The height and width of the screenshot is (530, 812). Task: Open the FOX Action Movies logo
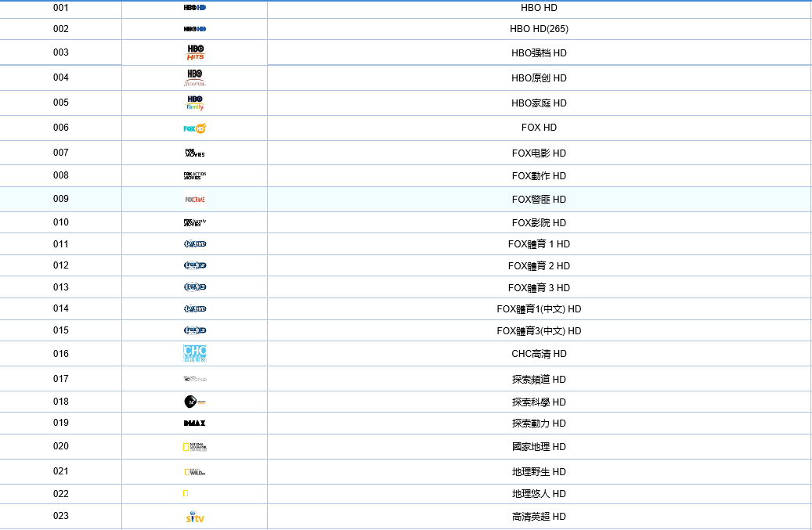(195, 175)
